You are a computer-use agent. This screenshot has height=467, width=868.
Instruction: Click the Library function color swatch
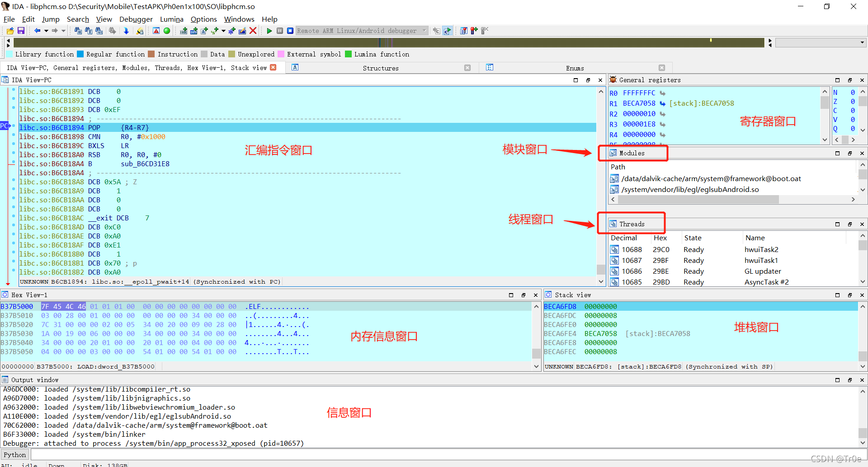click(9, 54)
